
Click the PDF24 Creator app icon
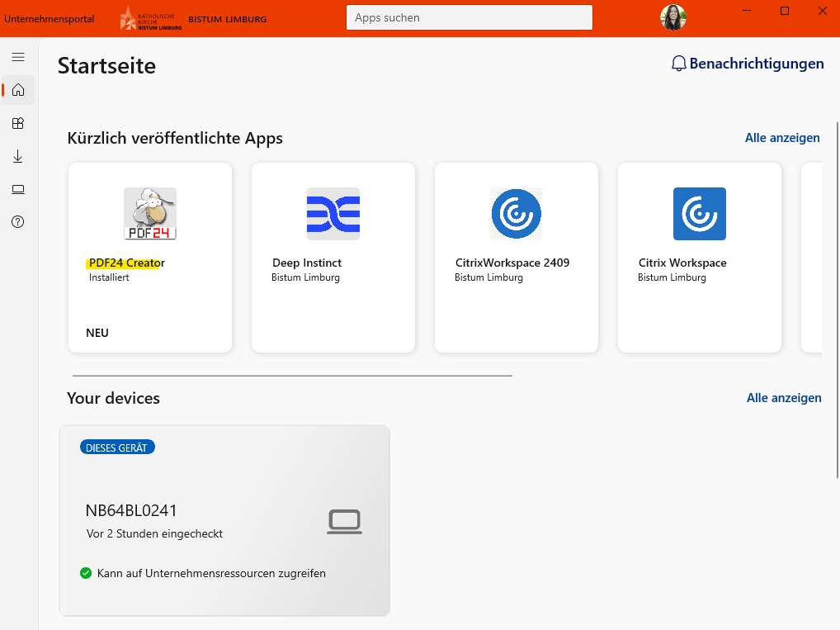coord(150,213)
